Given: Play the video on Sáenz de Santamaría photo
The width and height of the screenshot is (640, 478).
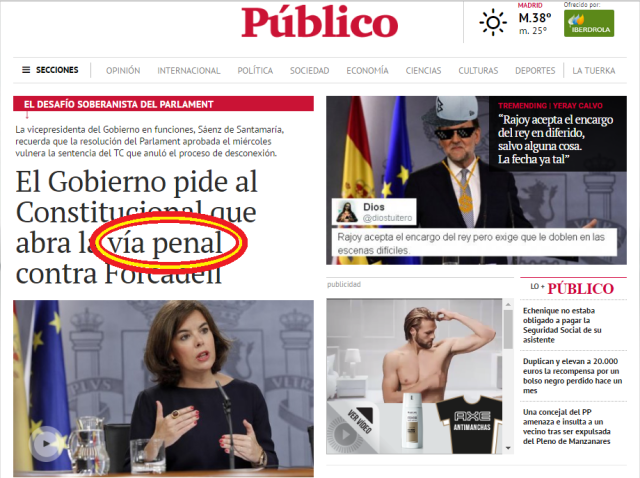Looking at the screenshot, I should click(46, 443).
